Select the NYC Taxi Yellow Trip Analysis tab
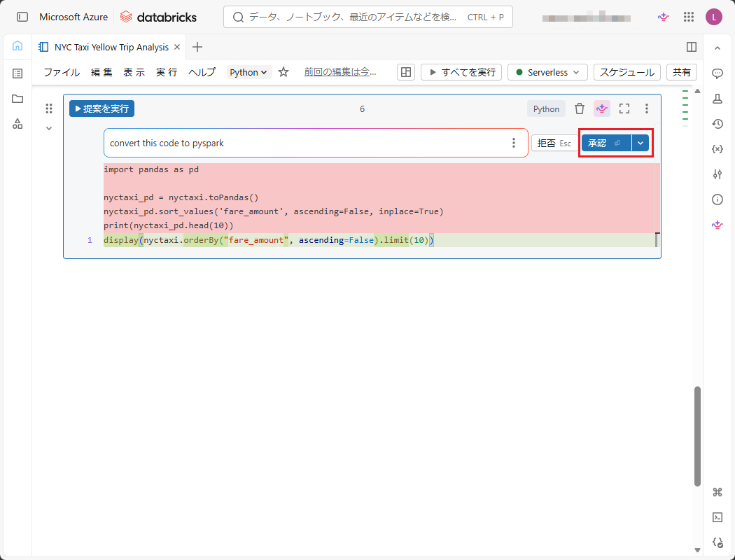Image resolution: width=735 pixels, height=560 pixels. tap(111, 47)
